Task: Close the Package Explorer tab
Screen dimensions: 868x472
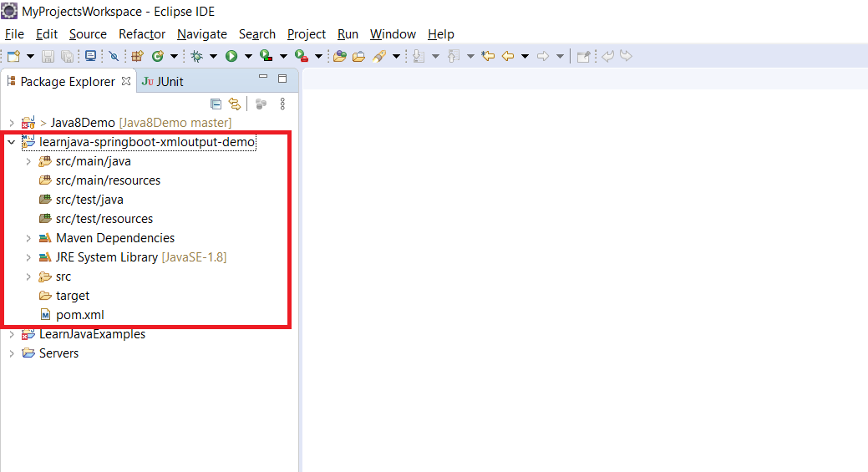Action: click(x=126, y=81)
